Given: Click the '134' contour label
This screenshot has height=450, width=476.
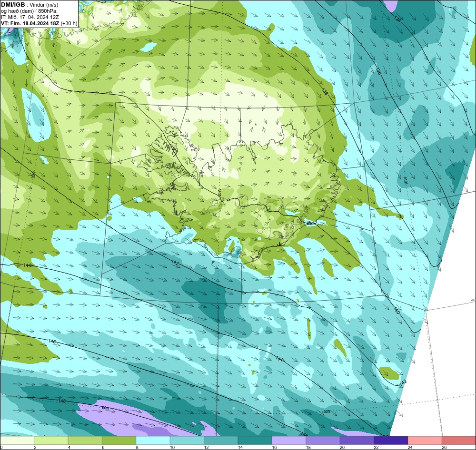Looking at the screenshot, I should [x=397, y=18].
